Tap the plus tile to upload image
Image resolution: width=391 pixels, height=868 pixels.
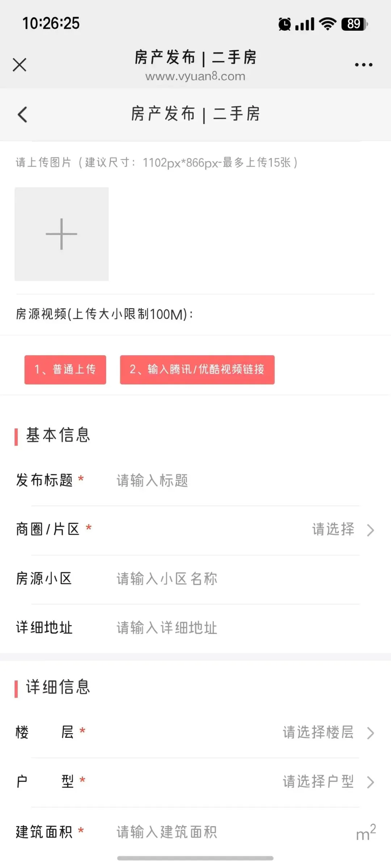click(62, 234)
